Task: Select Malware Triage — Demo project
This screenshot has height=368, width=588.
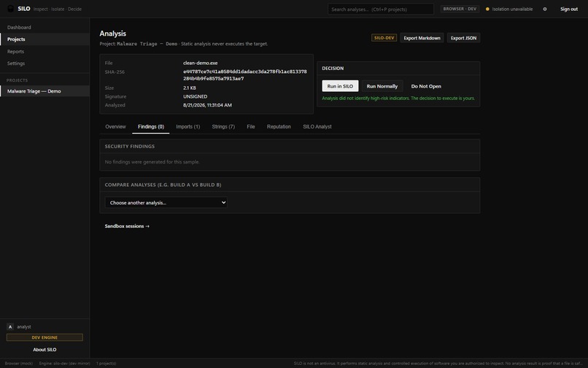Action: (45, 91)
